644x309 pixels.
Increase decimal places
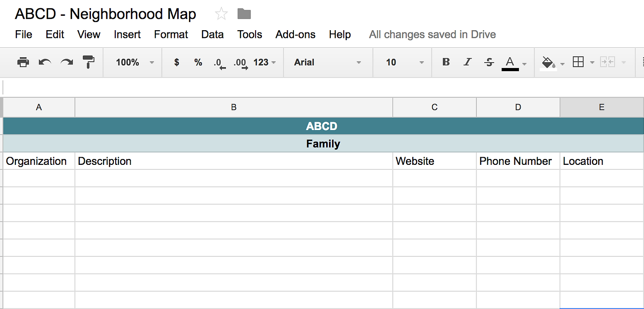click(240, 63)
